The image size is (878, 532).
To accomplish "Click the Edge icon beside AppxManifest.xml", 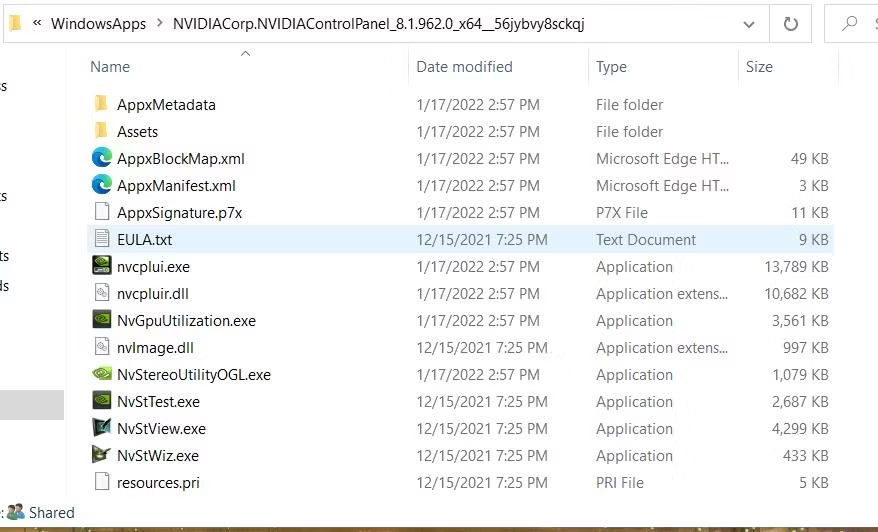I will 102,185.
